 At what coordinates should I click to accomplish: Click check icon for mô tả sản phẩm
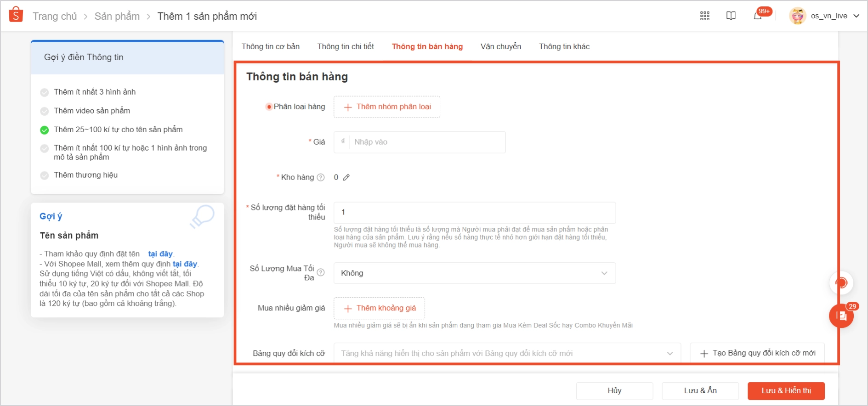coord(45,148)
